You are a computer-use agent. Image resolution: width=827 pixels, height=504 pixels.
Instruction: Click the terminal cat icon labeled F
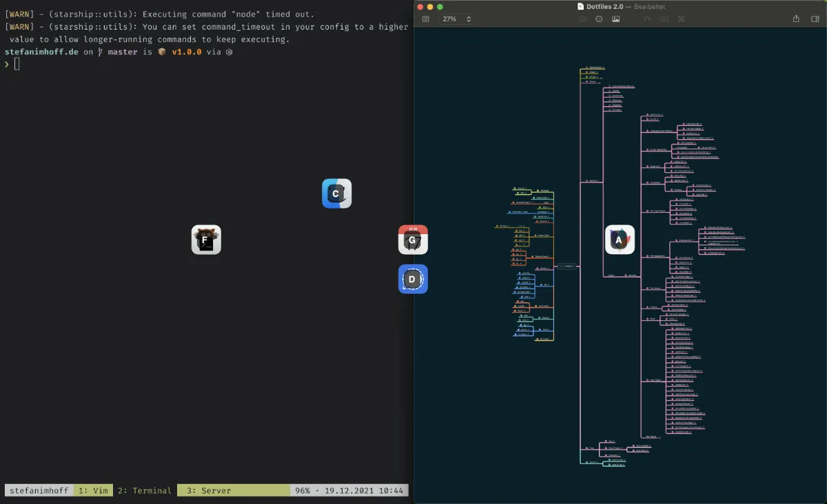(x=206, y=240)
